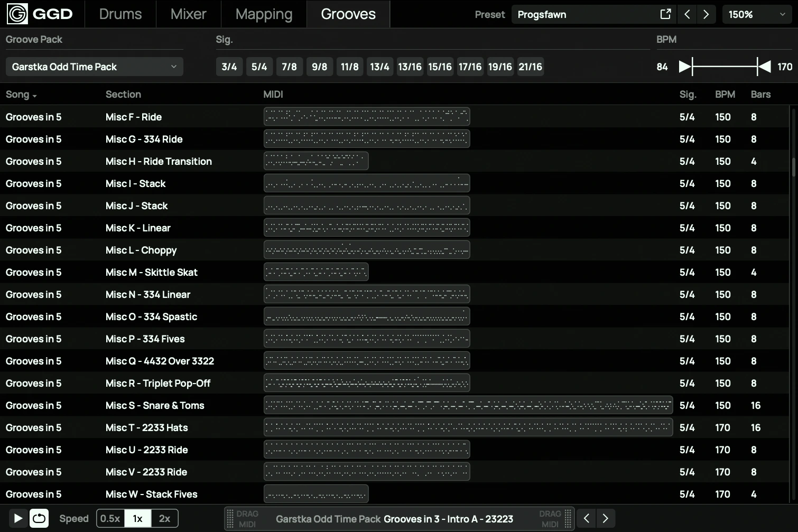This screenshot has width=798, height=532.
Task: Switch to the Mixer tab
Action: click(x=188, y=14)
